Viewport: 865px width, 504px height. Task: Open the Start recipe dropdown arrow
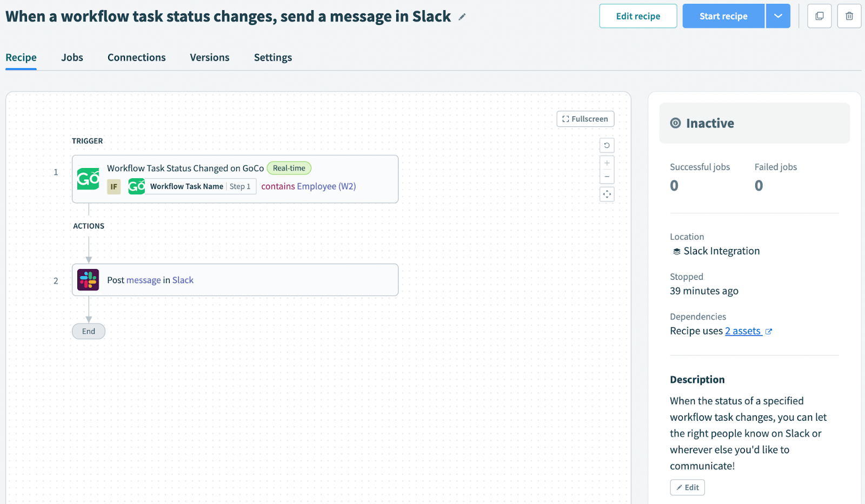tap(778, 16)
